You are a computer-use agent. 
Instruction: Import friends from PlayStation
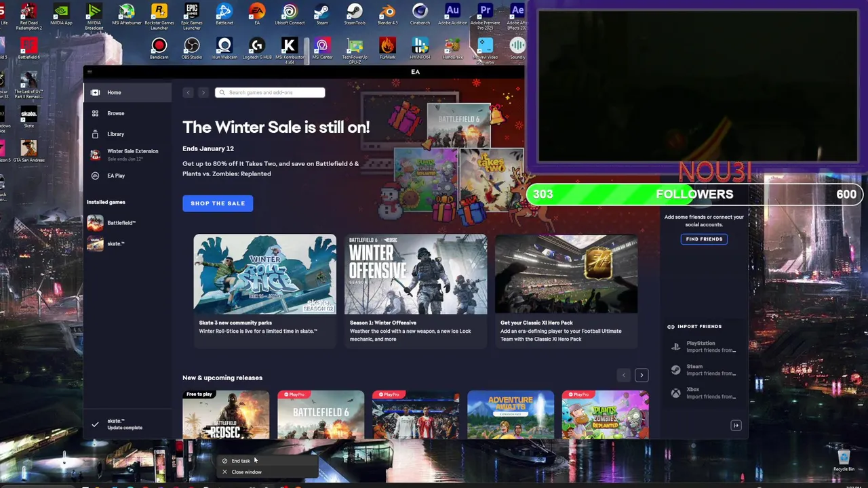pos(704,347)
